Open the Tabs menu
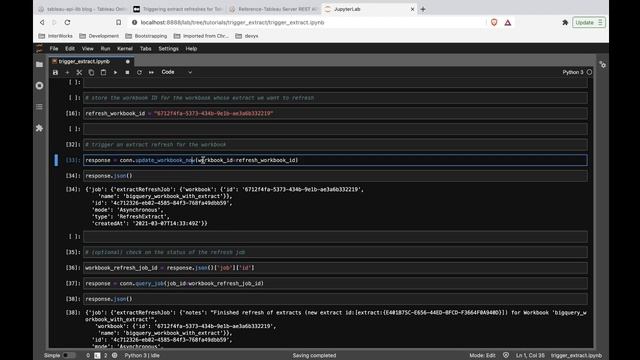The height and width of the screenshot is (360, 640). (146, 49)
